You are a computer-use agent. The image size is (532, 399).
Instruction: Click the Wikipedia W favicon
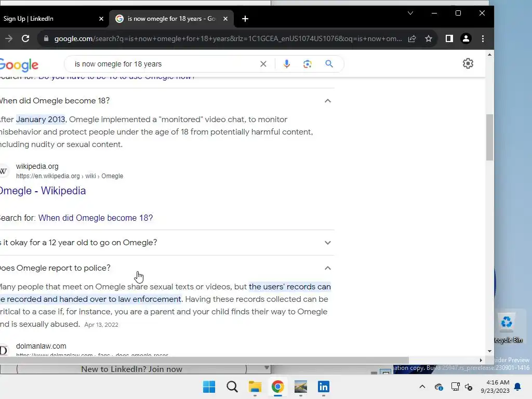point(4,170)
